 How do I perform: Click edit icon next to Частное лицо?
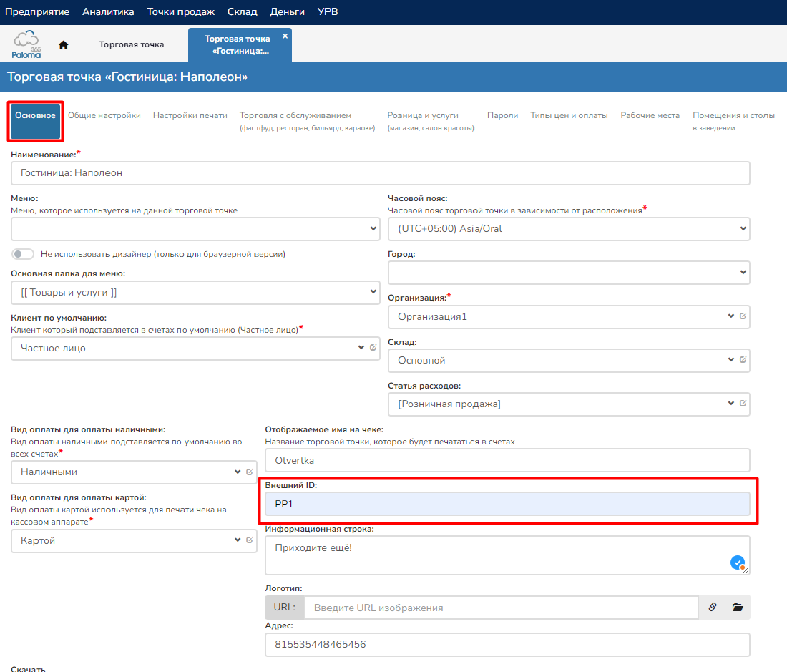click(x=373, y=348)
